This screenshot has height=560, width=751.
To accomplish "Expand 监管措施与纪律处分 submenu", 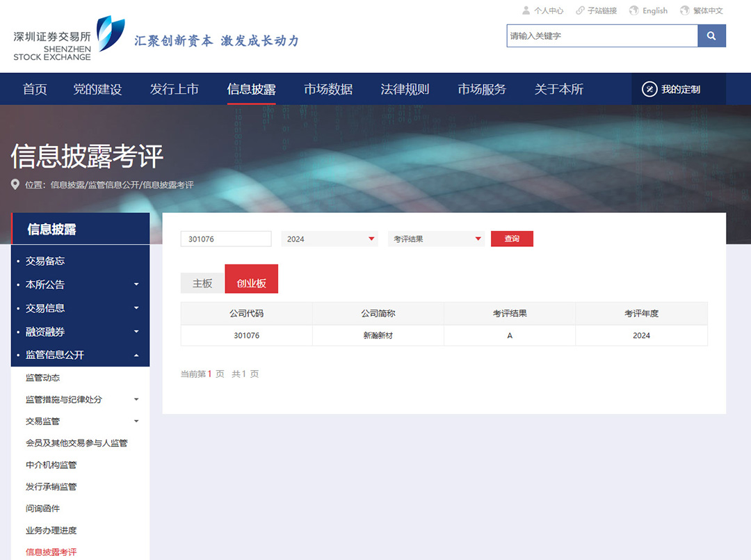I will point(136,399).
